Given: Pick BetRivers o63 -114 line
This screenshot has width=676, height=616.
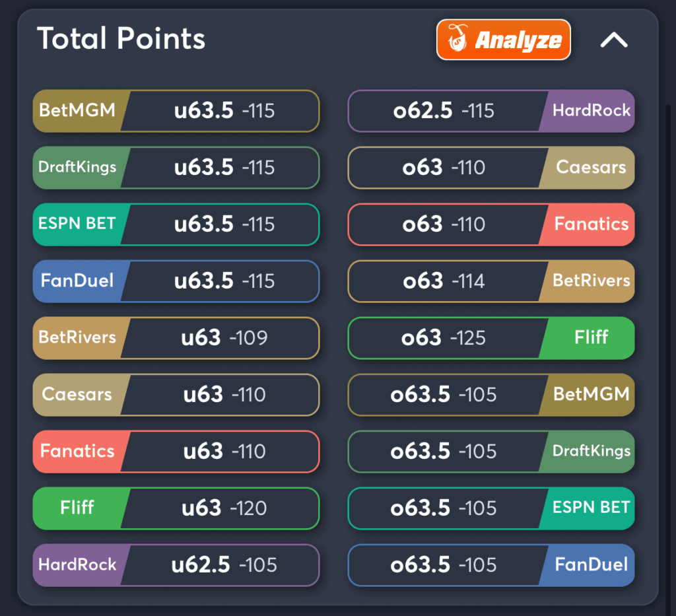Looking at the screenshot, I should tap(491, 281).
